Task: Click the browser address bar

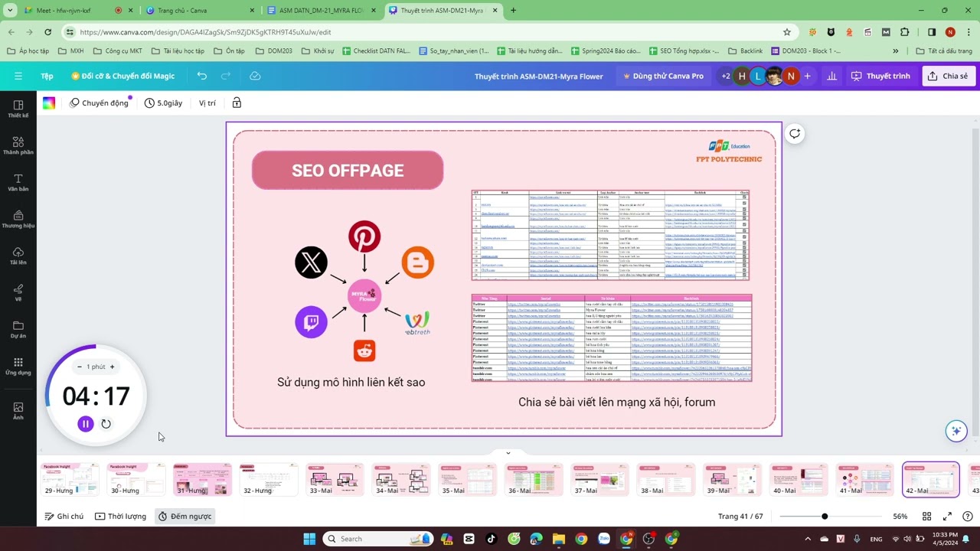Action: click(429, 32)
